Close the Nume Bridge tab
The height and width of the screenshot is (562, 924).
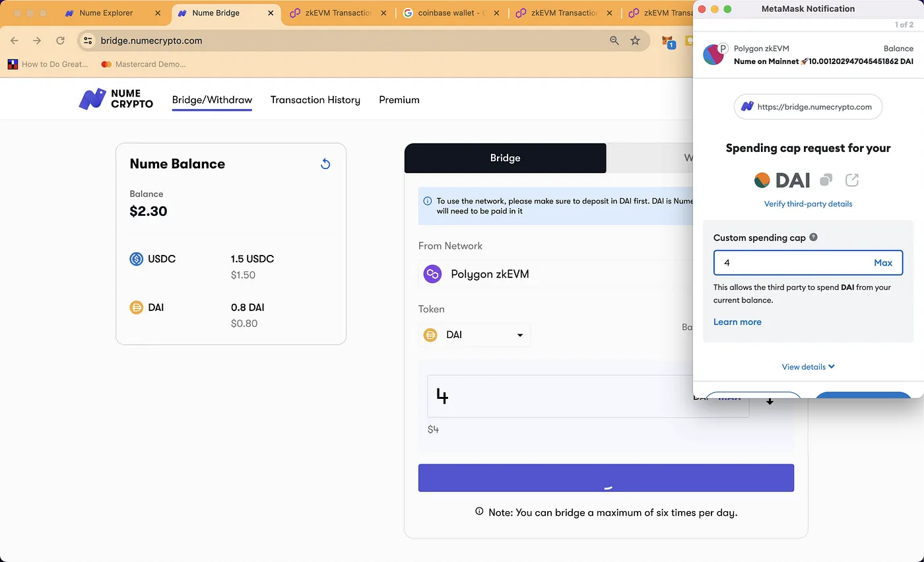(x=271, y=13)
